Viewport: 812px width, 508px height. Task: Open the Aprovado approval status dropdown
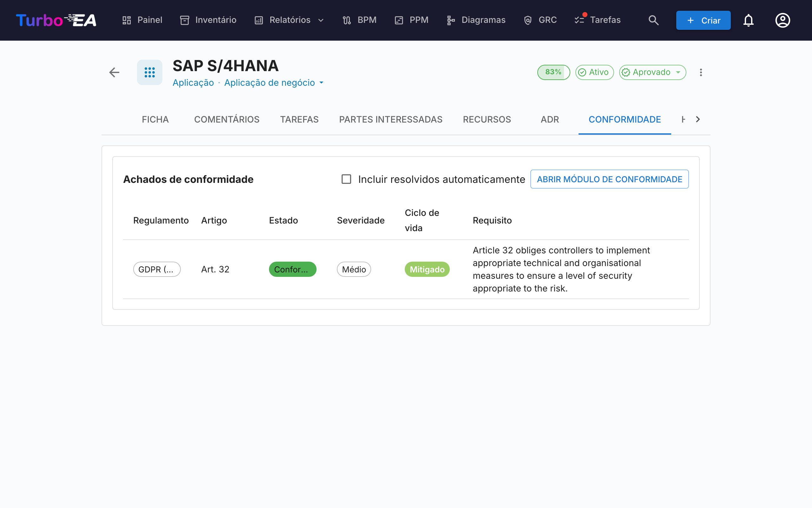[x=652, y=72]
